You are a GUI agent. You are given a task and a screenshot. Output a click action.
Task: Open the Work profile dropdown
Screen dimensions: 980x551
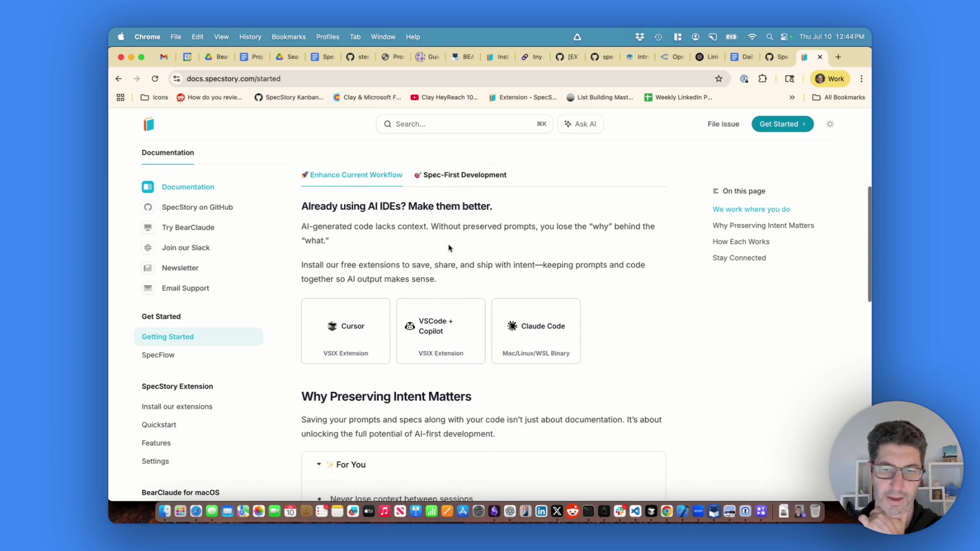829,79
